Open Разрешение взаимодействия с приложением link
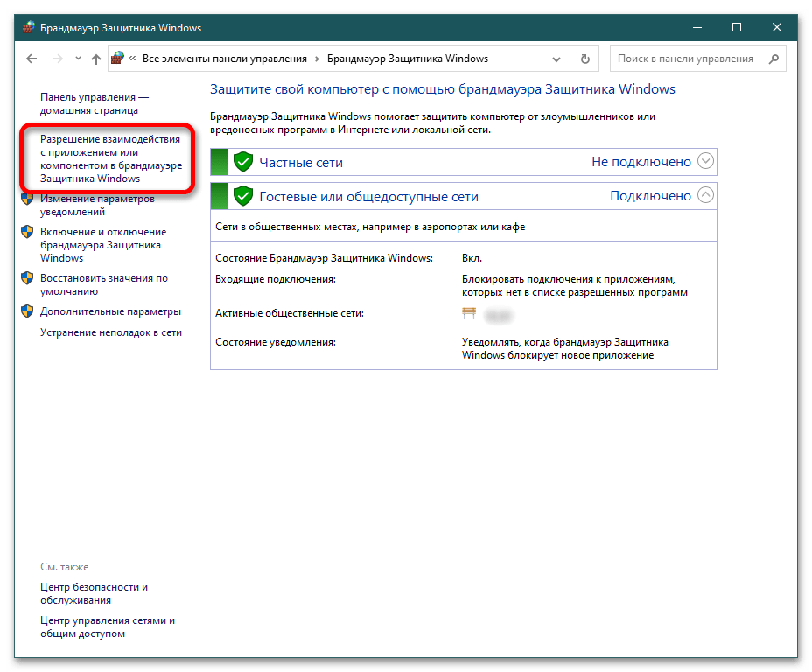This screenshot has height=672, width=812. [x=110, y=158]
